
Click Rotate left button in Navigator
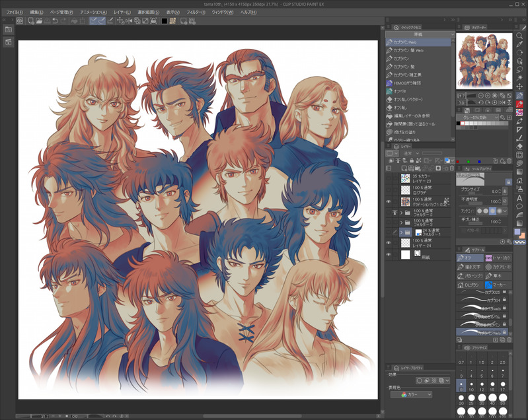(481, 102)
